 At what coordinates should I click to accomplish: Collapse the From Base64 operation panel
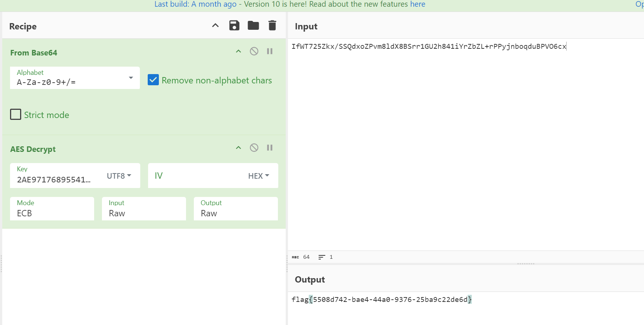click(238, 51)
